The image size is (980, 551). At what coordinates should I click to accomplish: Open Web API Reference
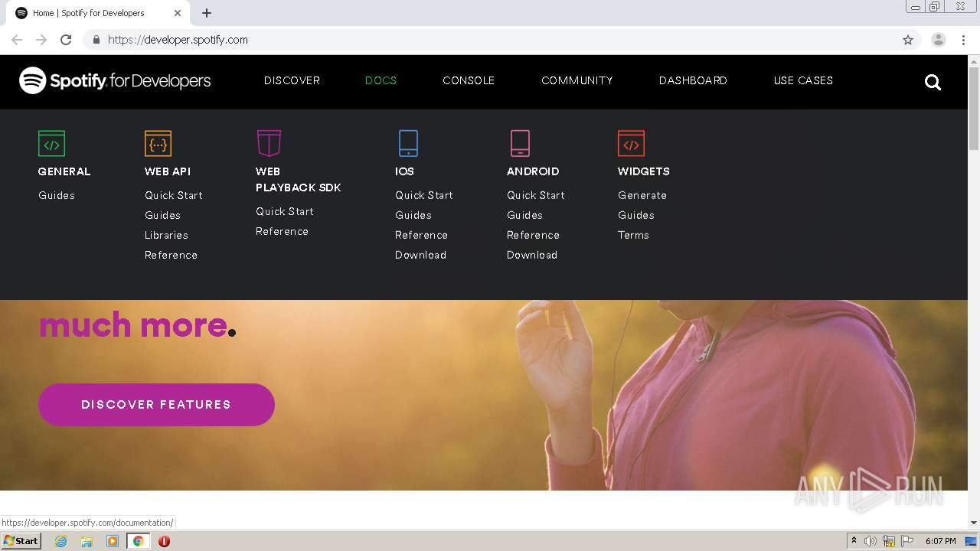[x=171, y=255]
